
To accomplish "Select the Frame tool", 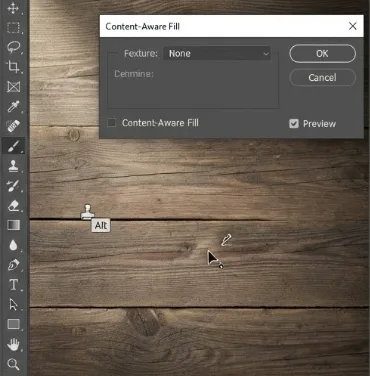I will point(13,87).
